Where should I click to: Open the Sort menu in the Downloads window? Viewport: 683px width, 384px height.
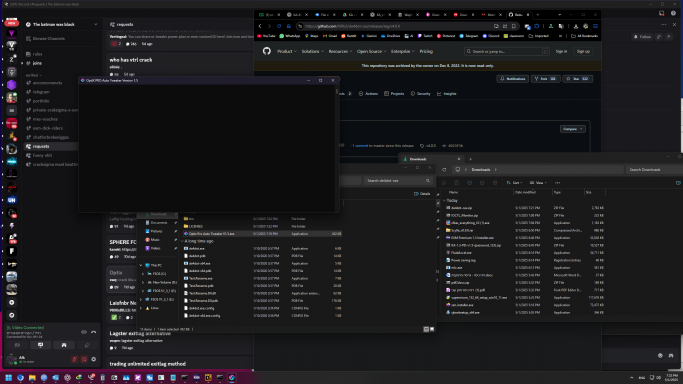coord(514,183)
